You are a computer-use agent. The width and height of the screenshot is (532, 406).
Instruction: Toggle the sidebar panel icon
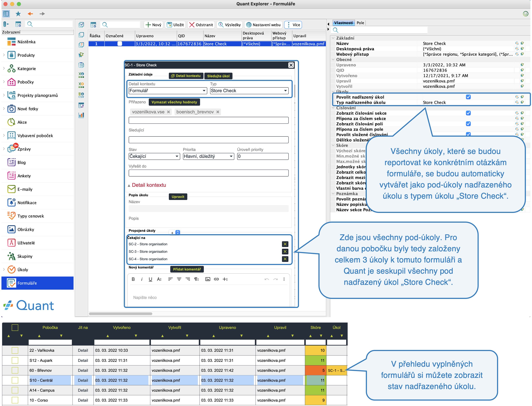[6, 14]
